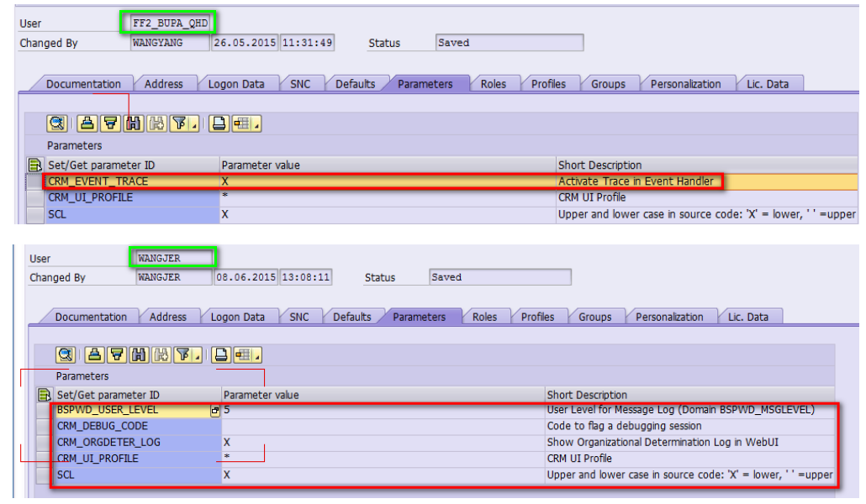866x504 pixels.
Task: Select CRM_EVENT_TRACE parameter ID cell
Action: 132,181
